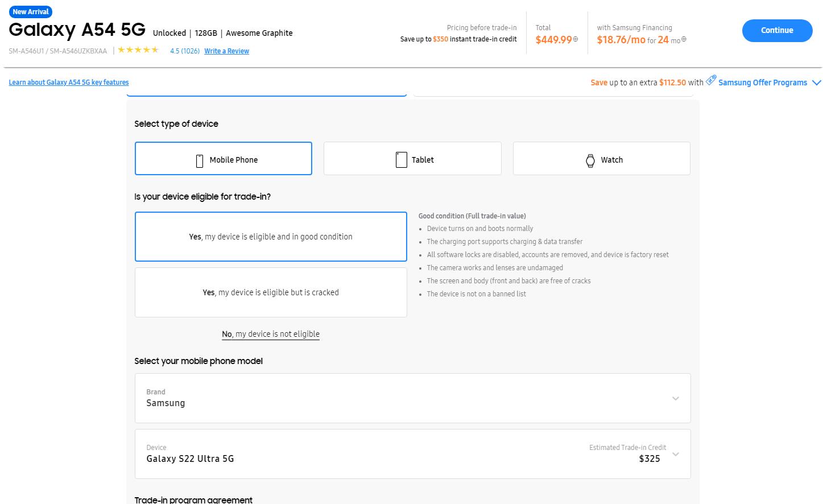This screenshot has height=504, width=823.
Task: Click the tablet device icon
Action: (x=401, y=160)
